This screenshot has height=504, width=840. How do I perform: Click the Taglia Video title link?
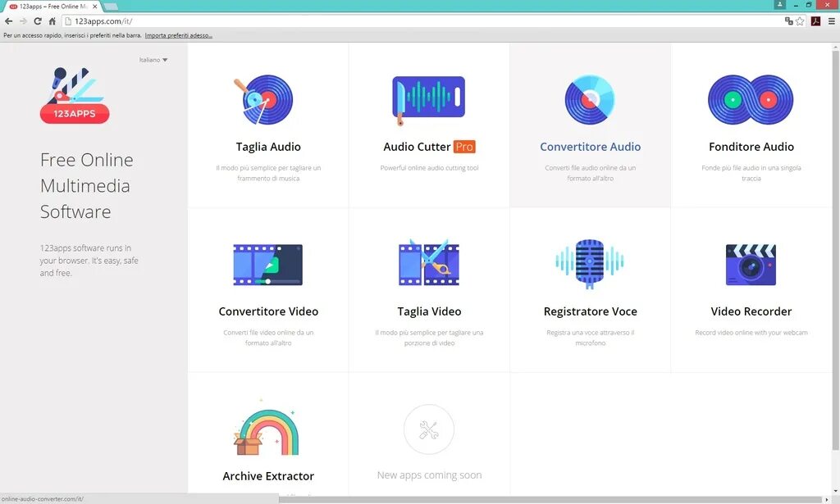coord(429,311)
